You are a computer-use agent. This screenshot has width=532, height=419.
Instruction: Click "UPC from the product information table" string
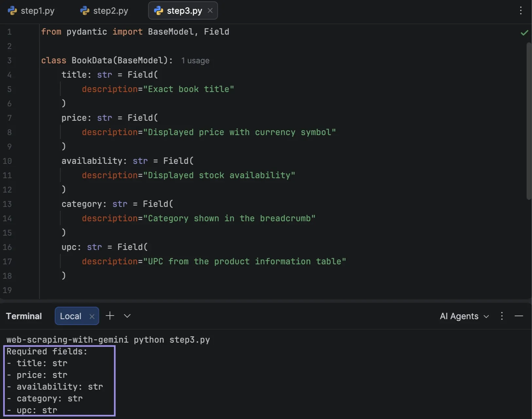[x=244, y=261]
